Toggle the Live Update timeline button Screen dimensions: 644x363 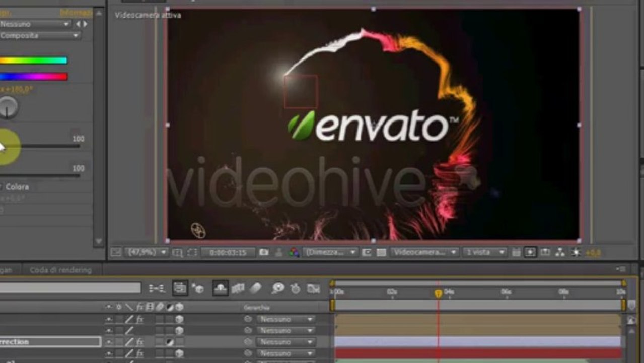[x=180, y=288]
